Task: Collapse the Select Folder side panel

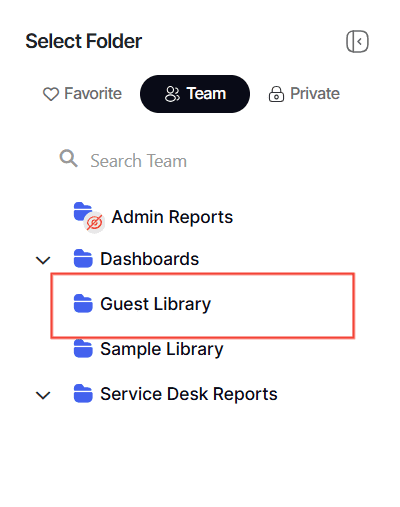Action: 357,42
